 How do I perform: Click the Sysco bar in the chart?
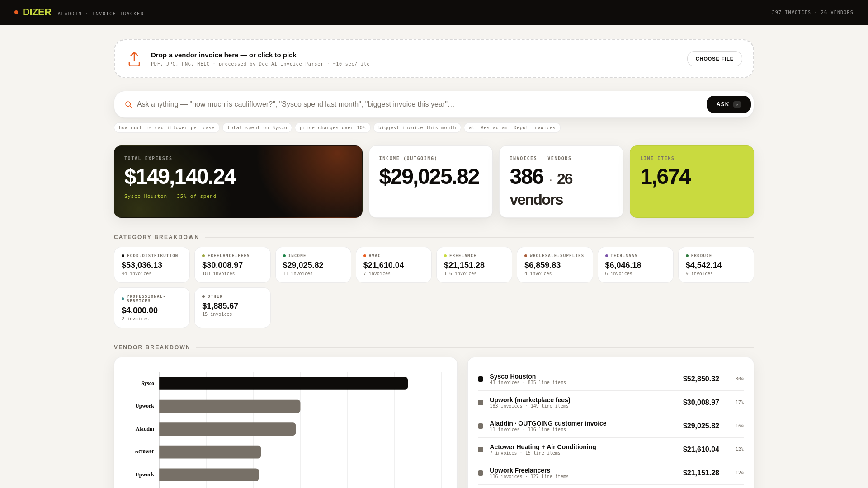[x=283, y=383]
